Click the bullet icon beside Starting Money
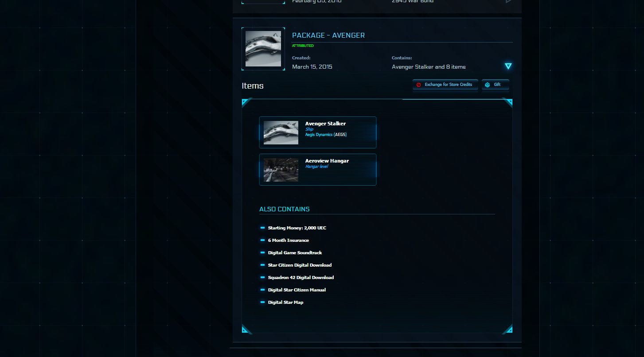The image size is (644, 357). tap(263, 228)
